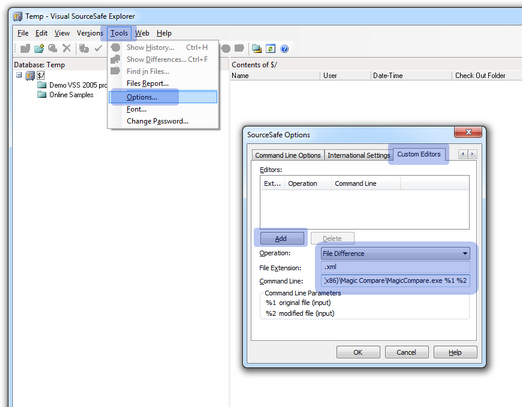This screenshot has height=407, width=522.
Task: Collapse the $/ root tree node
Action: [19, 75]
